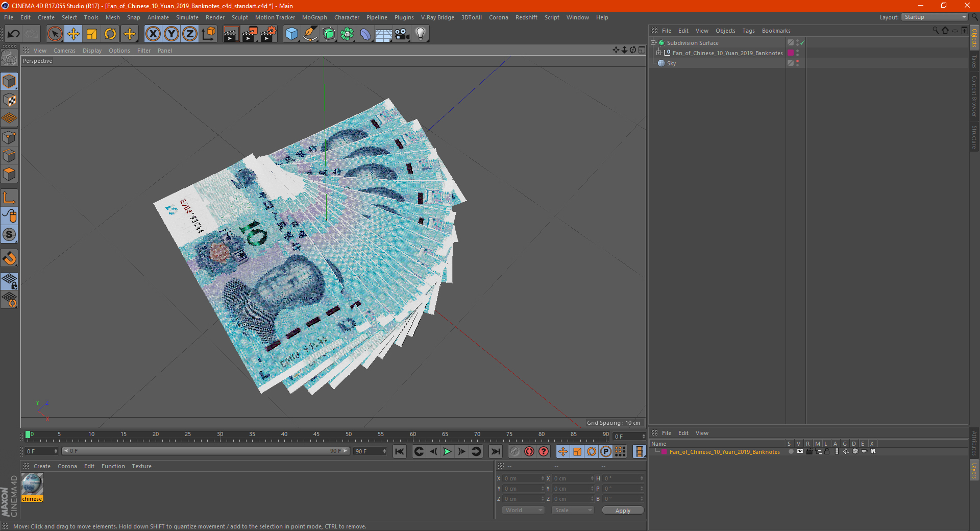Enable Axis mode icon
980x531 pixels.
click(10, 198)
